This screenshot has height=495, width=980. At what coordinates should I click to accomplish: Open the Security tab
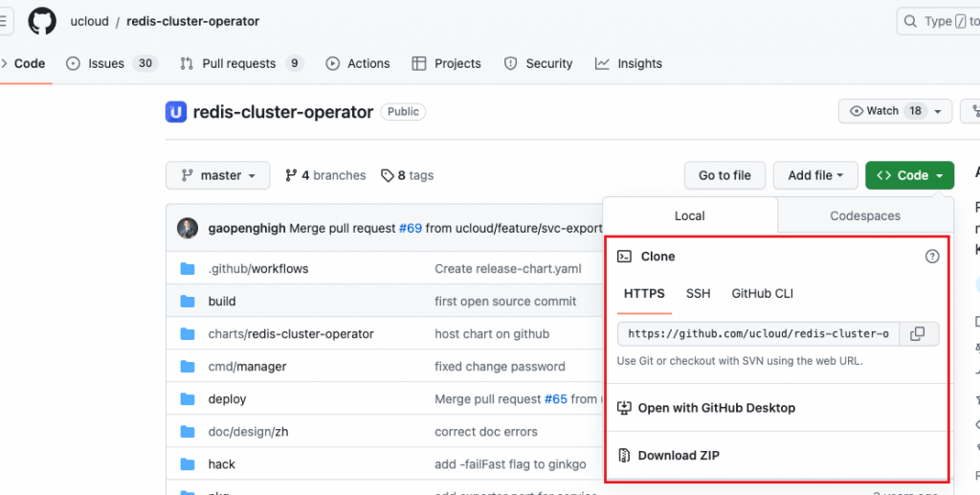point(538,64)
